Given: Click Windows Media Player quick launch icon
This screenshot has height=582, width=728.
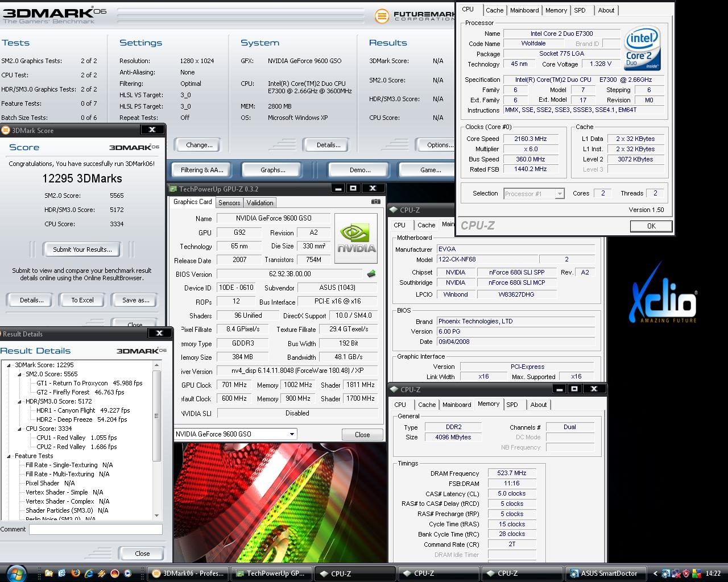Looking at the screenshot, I should click(127, 573).
